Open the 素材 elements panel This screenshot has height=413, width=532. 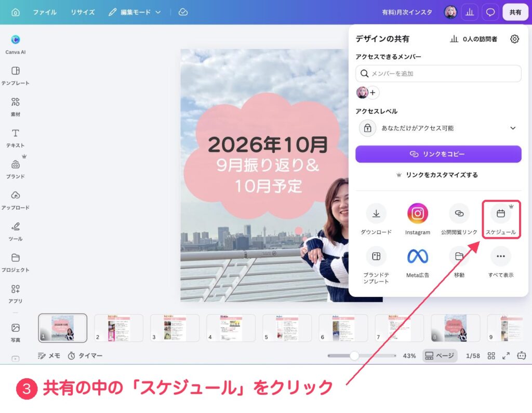[15, 107]
